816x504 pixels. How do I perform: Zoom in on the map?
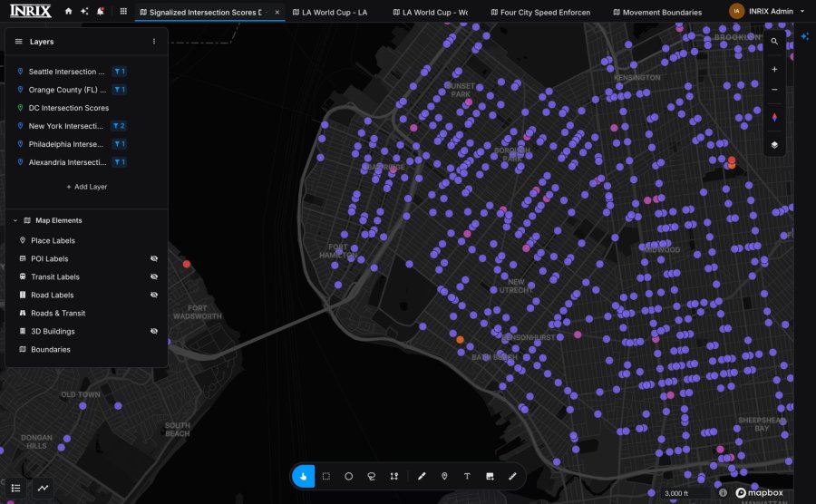coord(774,69)
